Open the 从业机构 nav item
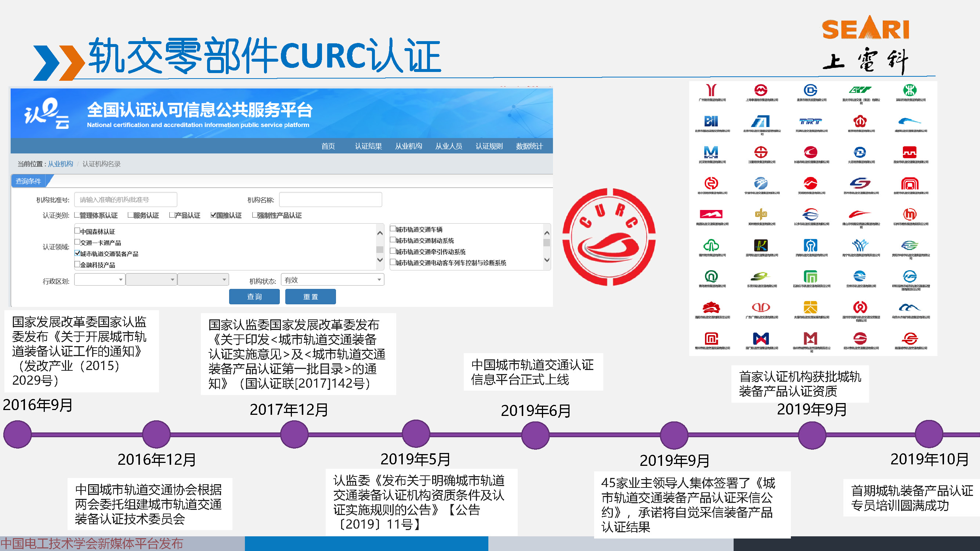This screenshot has width=980, height=551. point(409,146)
